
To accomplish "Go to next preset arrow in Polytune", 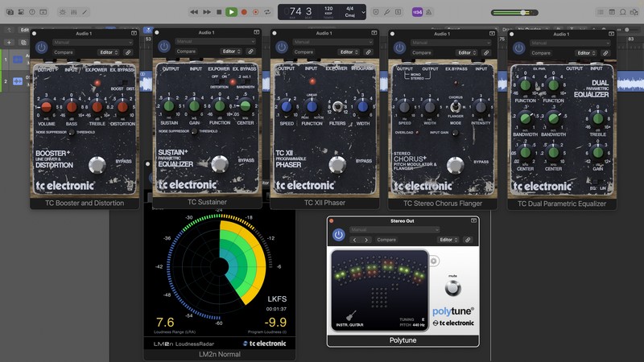I will tap(367, 240).
